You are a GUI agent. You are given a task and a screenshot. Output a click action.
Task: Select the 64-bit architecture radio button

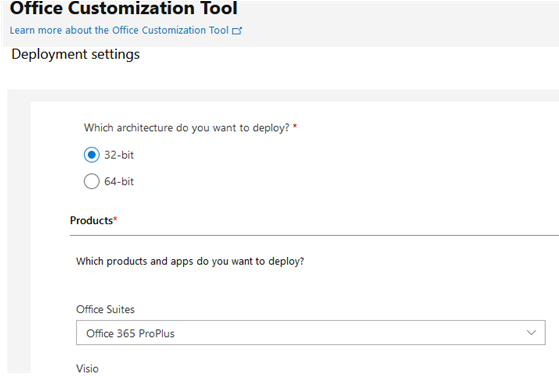(x=92, y=181)
